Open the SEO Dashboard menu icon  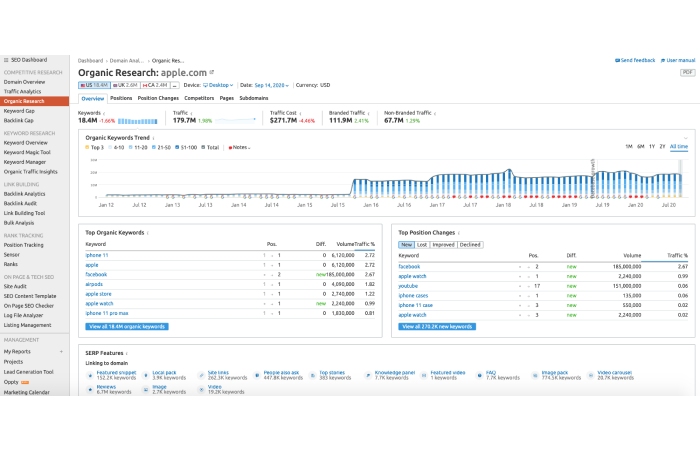[x=6, y=60]
